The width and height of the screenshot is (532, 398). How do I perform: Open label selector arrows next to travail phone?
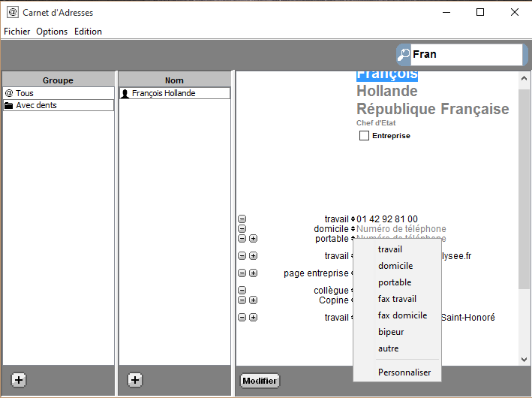[353, 219]
